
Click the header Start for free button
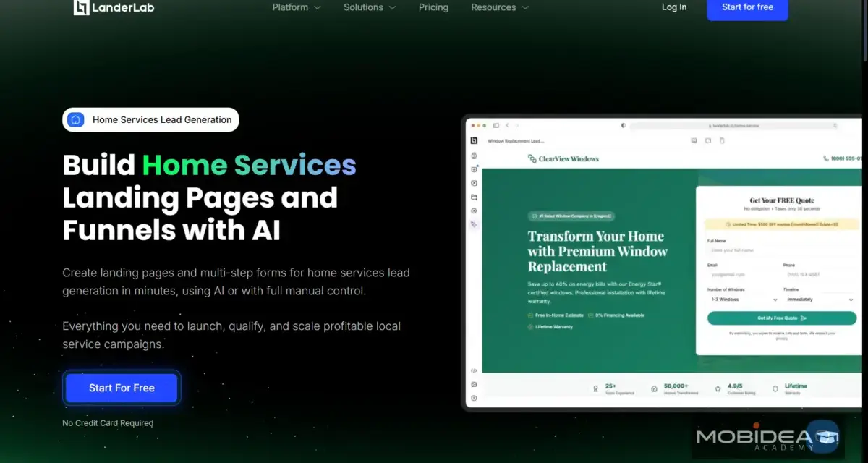(747, 7)
